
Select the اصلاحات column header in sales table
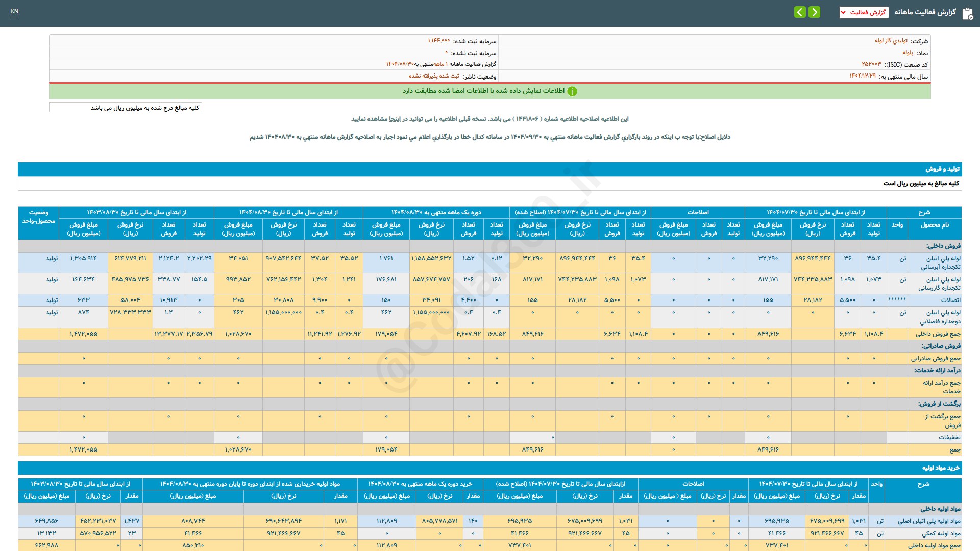[x=698, y=212]
